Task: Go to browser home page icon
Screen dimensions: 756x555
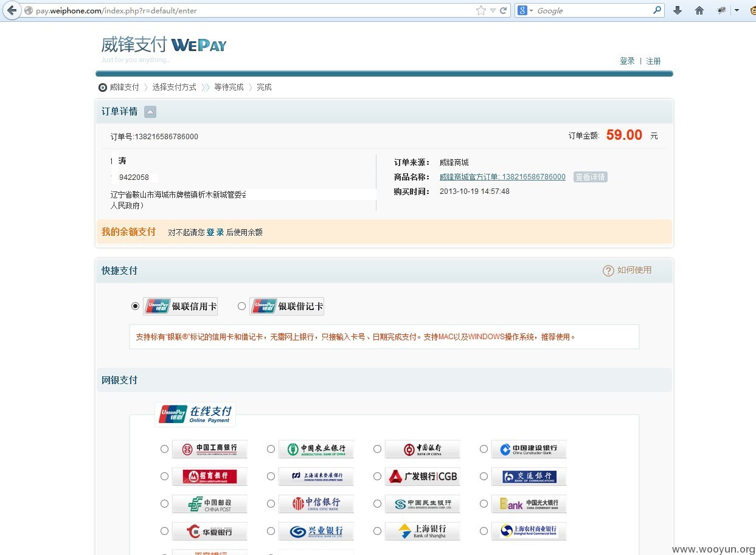Action: tap(699, 10)
